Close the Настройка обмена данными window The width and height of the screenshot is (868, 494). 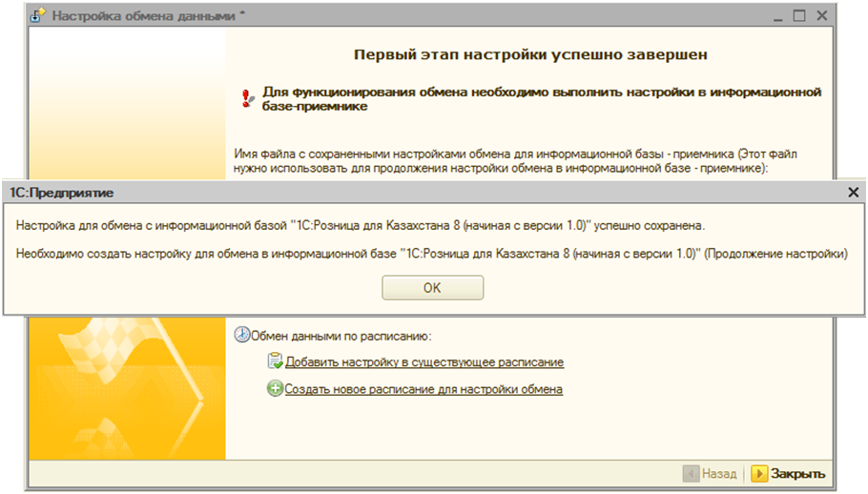pyautogui.click(x=823, y=16)
